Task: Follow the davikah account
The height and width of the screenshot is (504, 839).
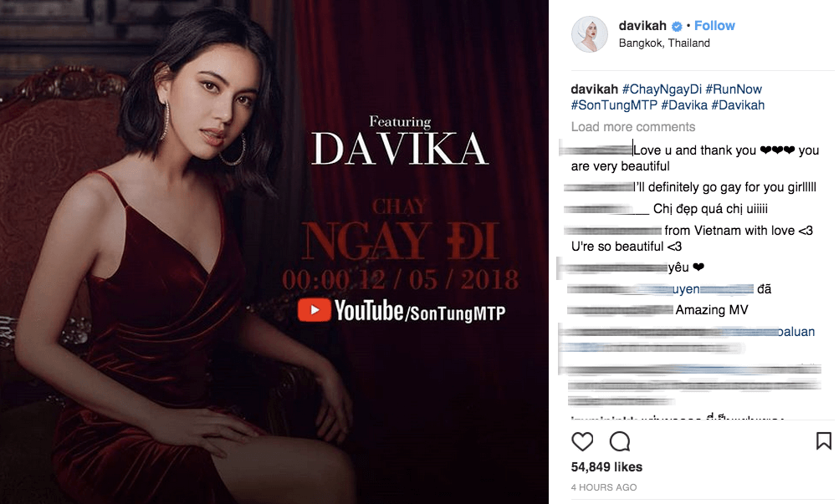Action: tap(714, 26)
